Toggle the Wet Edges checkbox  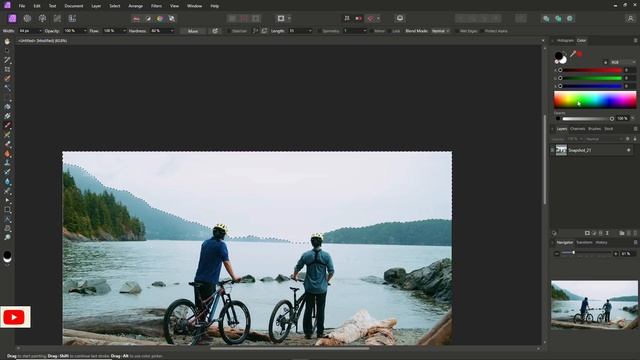(457, 31)
